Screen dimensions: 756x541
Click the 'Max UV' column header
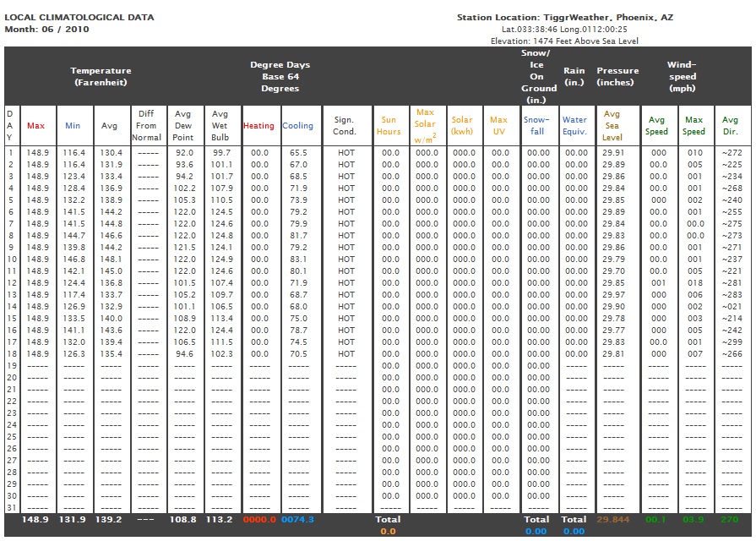point(498,125)
